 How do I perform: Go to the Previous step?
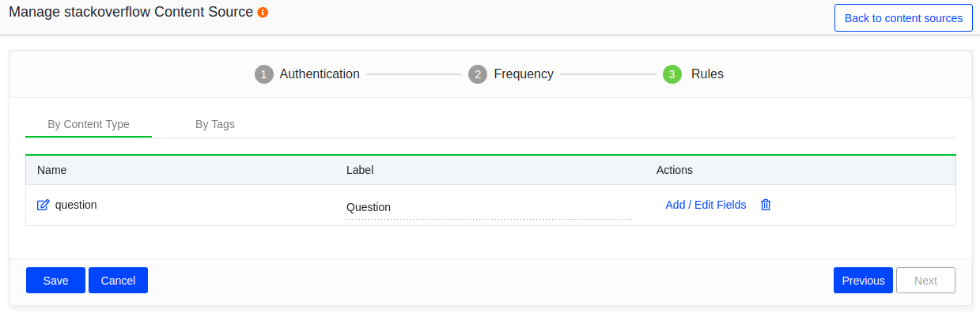863,281
